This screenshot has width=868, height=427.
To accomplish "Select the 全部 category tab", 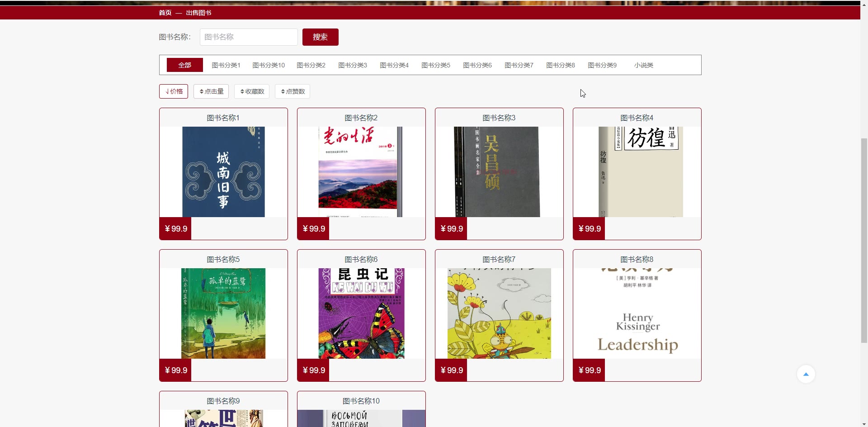I will tap(185, 65).
